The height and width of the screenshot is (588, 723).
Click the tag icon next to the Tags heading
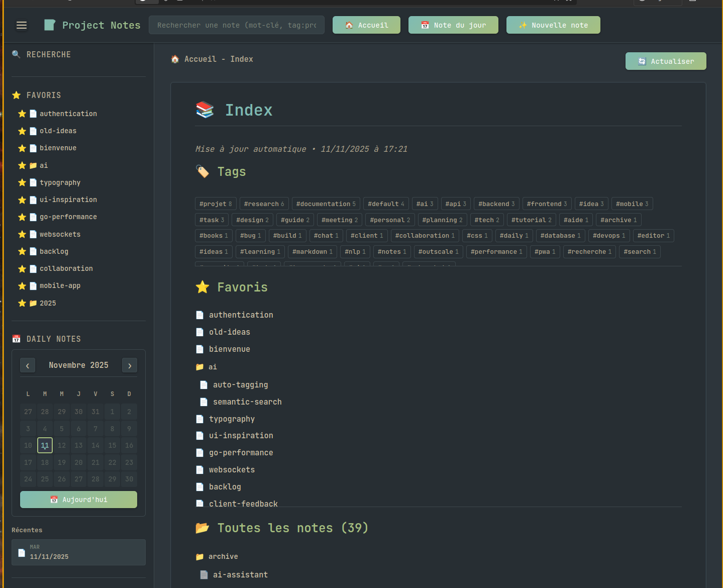click(202, 171)
